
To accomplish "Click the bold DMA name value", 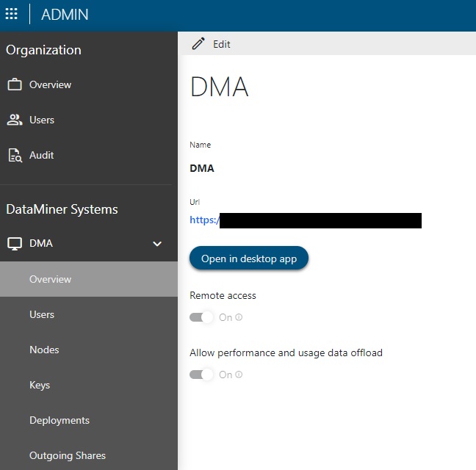I will pyautogui.click(x=202, y=168).
